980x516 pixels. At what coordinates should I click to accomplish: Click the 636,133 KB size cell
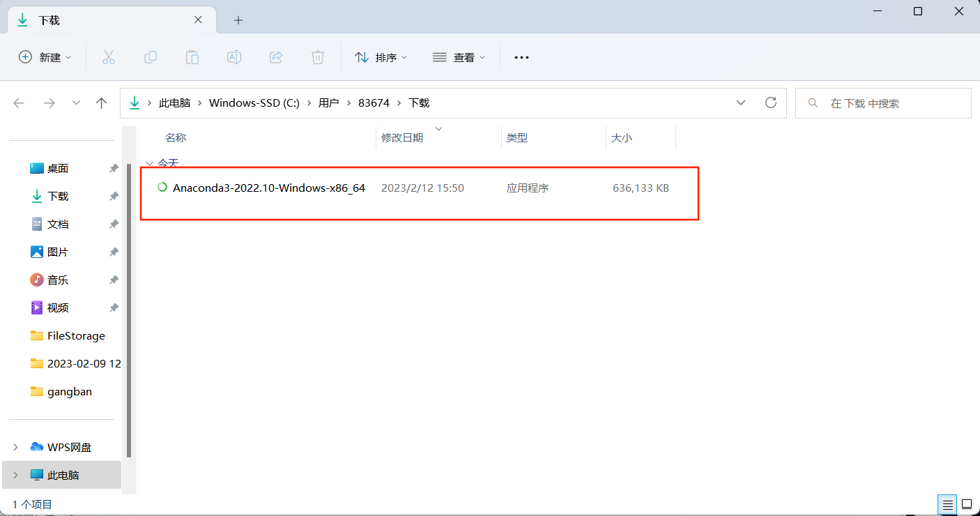pos(641,188)
